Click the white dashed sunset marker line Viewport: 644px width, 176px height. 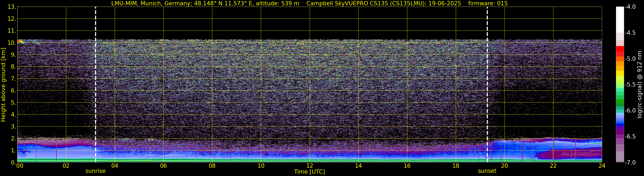(487, 85)
